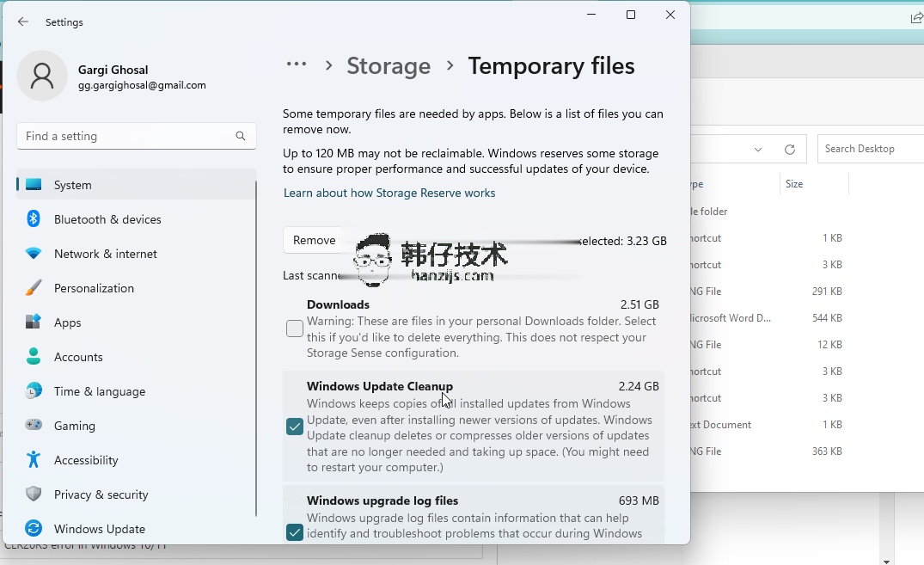
Task: Select the Privacy shield icon
Action: point(34,494)
